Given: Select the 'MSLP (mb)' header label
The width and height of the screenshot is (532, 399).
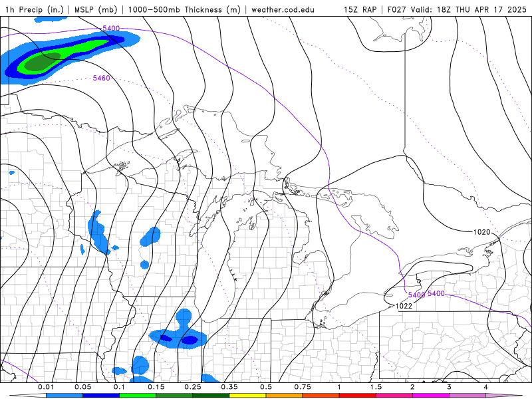Looking at the screenshot, I should coord(96,9).
